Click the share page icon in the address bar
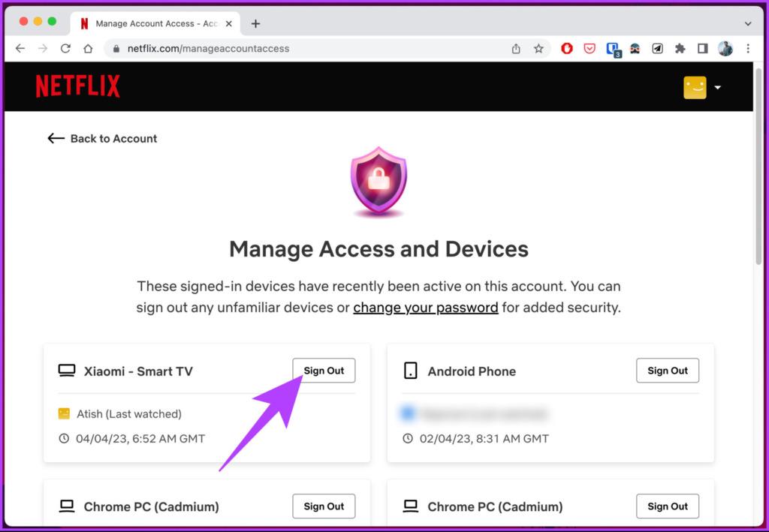Viewport: 769px width, 532px height. [x=516, y=49]
